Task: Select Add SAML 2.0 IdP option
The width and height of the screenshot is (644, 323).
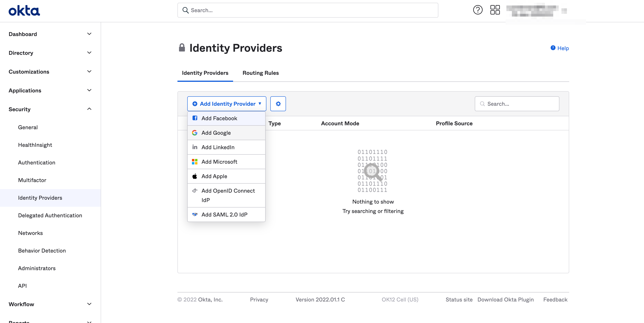Action: click(x=224, y=214)
